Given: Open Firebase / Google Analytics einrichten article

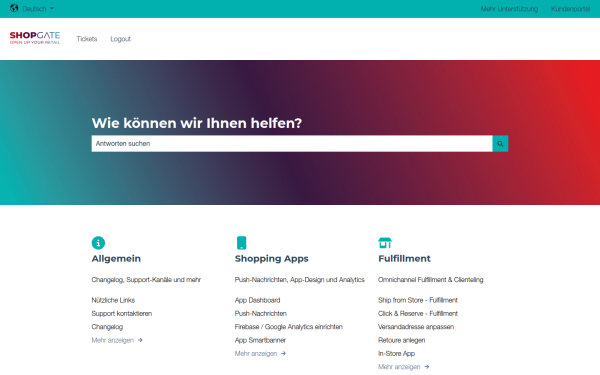Looking at the screenshot, I should pyautogui.click(x=289, y=327).
